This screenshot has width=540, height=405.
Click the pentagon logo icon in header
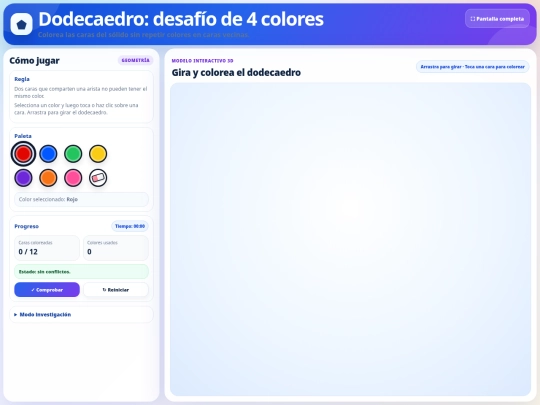pos(21,24)
